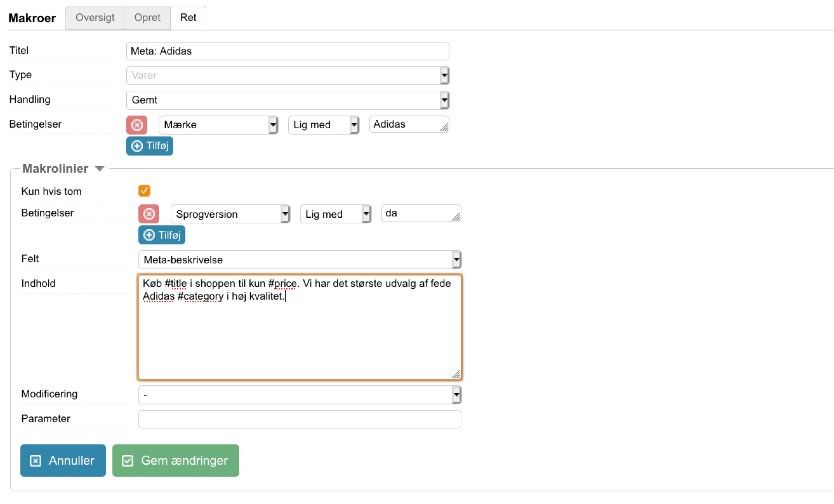Click the condition value field containing 'da'
The width and height of the screenshot is (834, 504).
pyautogui.click(x=421, y=213)
